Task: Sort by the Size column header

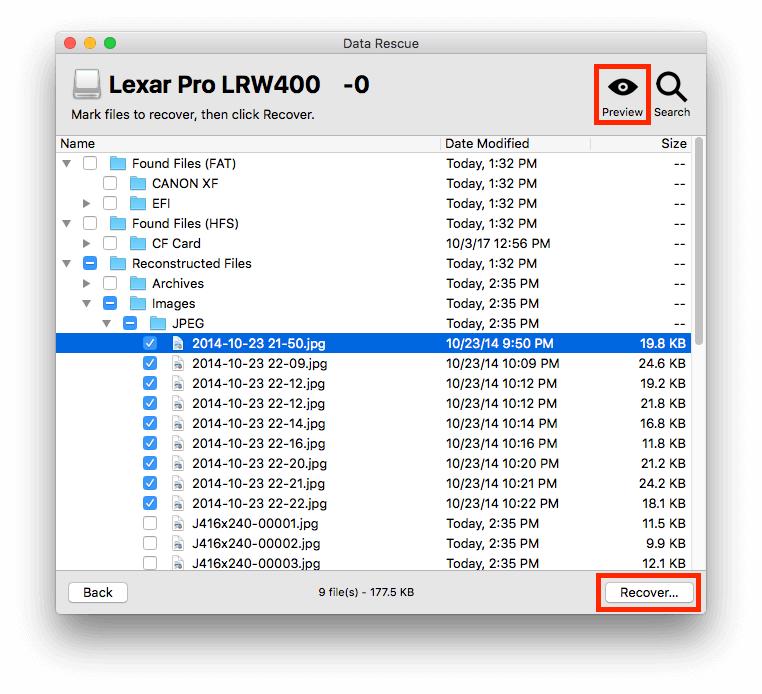Action: (x=641, y=144)
